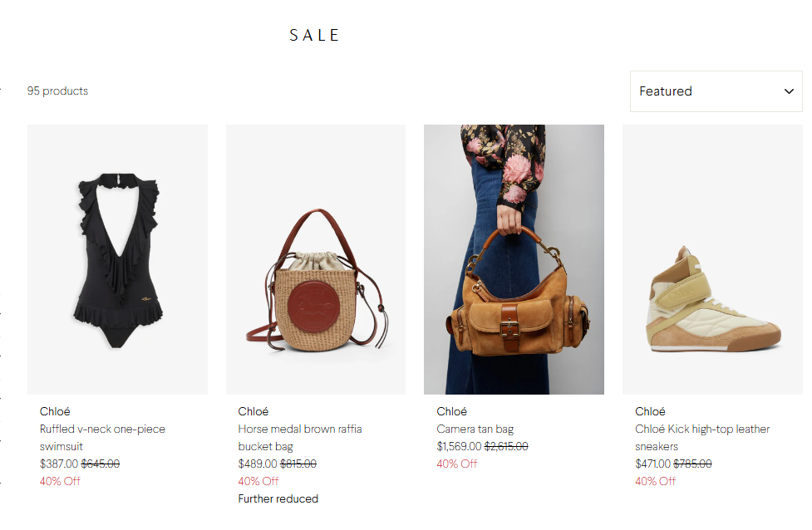Image resolution: width=812 pixels, height=530 pixels.
Task: Click the chevron arrow in sort box
Action: coord(789,91)
